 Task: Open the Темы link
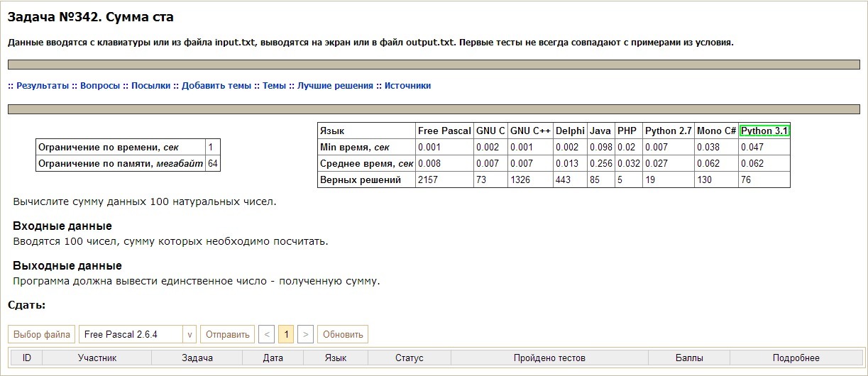coord(274,86)
